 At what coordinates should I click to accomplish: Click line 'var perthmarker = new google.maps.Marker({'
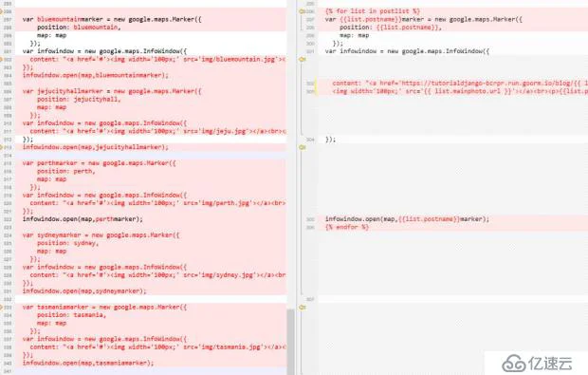99,163
